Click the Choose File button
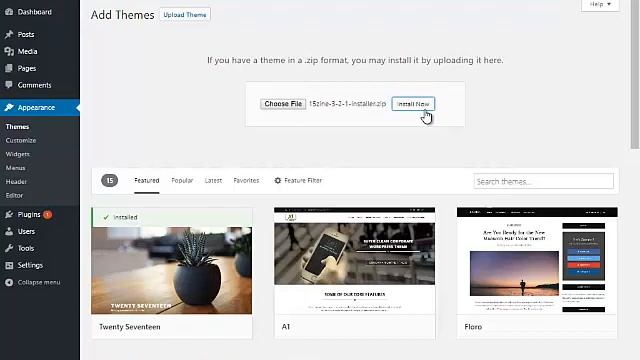Viewport: 640px width, 360px height. [x=283, y=104]
